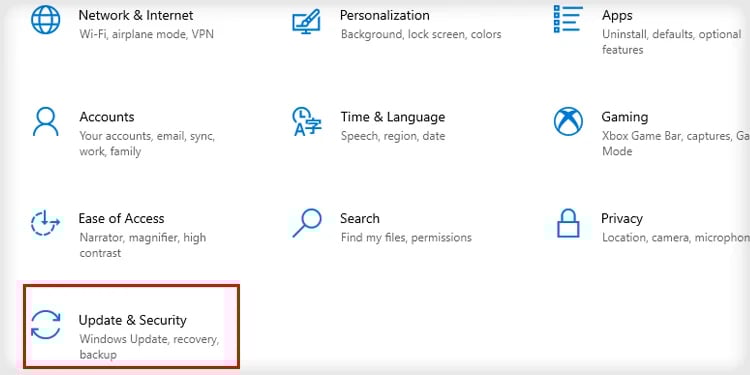Click the magnifying glass Search icon
Image resolution: width=750 pixels, height=375 pixels.
pos(307,223)
